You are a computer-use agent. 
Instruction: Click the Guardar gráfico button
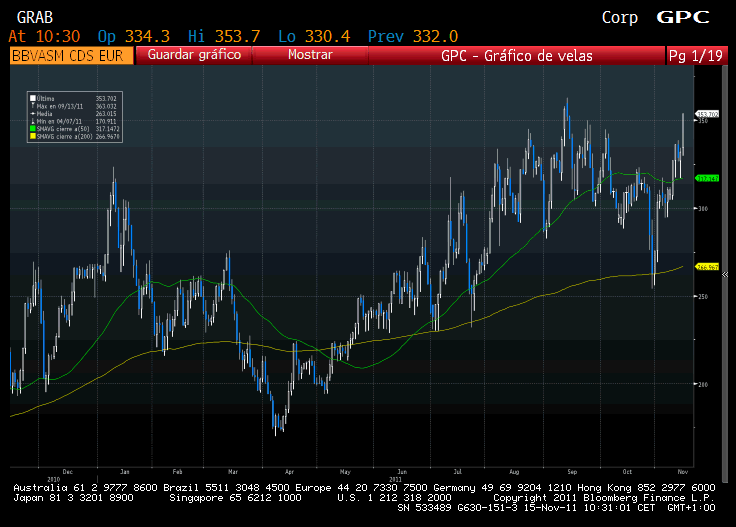(x=194, y=55)
